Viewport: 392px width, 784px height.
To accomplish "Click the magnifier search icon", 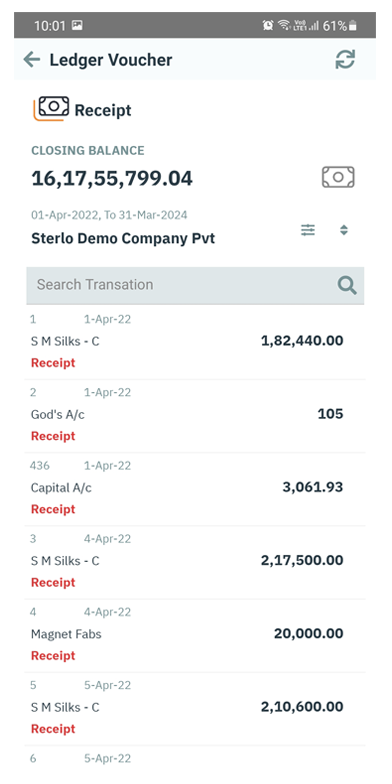I will tap(346, 285).
